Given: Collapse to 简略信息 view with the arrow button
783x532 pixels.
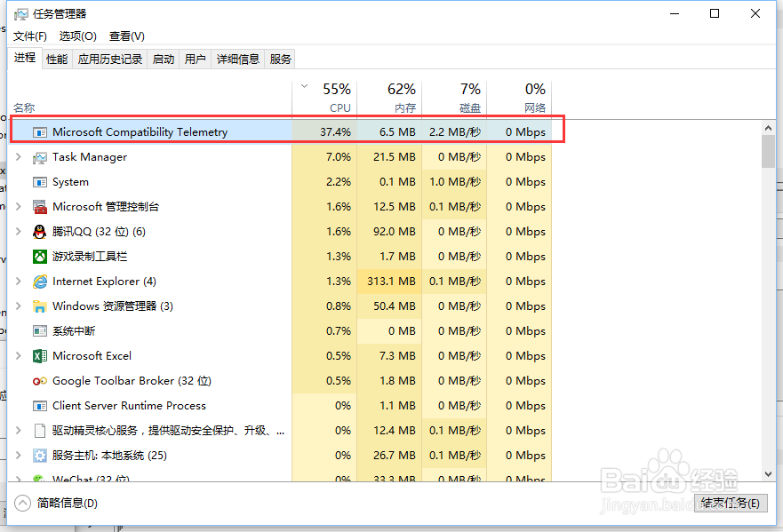Looking at the screenshot, I should pos(22,503).
